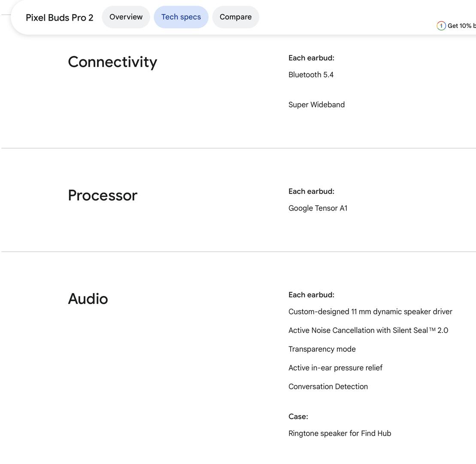Click the Active in-ear pressure relief text
The width and height of the screenshot is (476, 464).
click(335, 368)
